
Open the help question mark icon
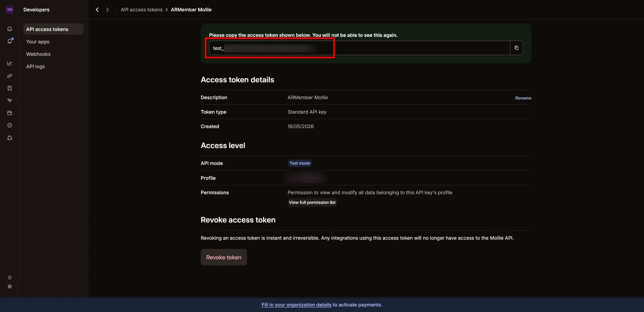(10, 278)
